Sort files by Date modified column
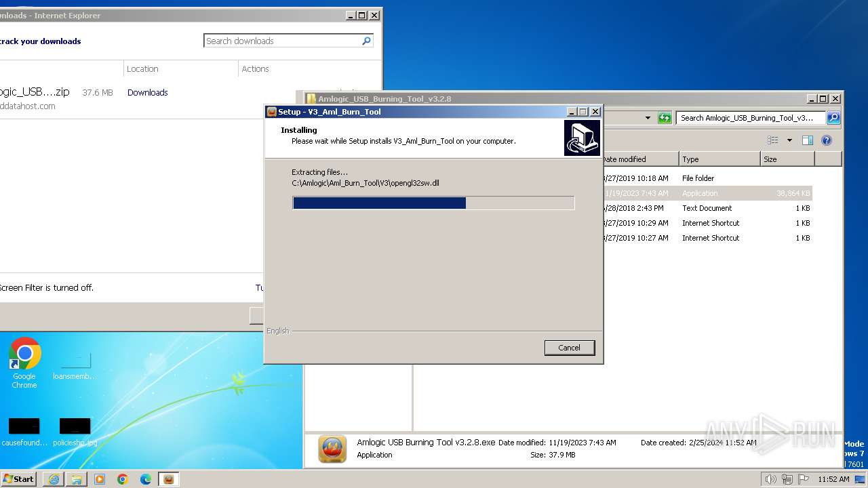Image resolution: width=868 pixels, height=488 pixels. pyautogui.click(x=640, y=159)
